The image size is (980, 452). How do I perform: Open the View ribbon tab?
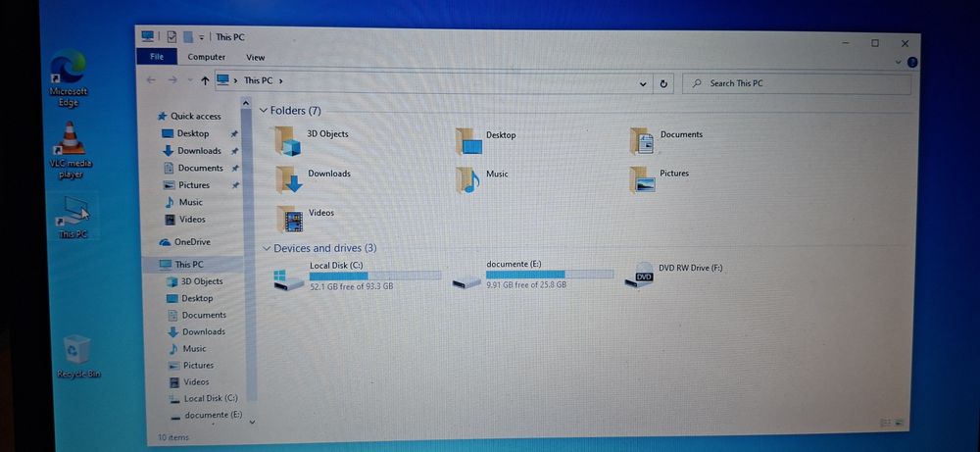tap(256, 58)
